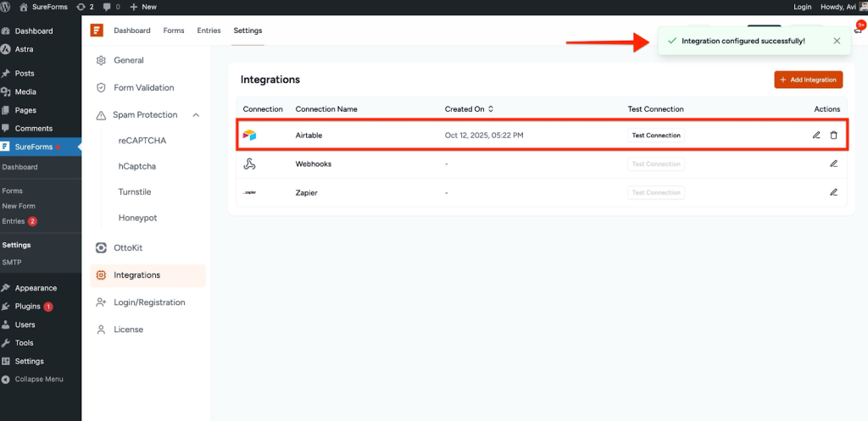Open the Media library menu

(x=25, y=91)
